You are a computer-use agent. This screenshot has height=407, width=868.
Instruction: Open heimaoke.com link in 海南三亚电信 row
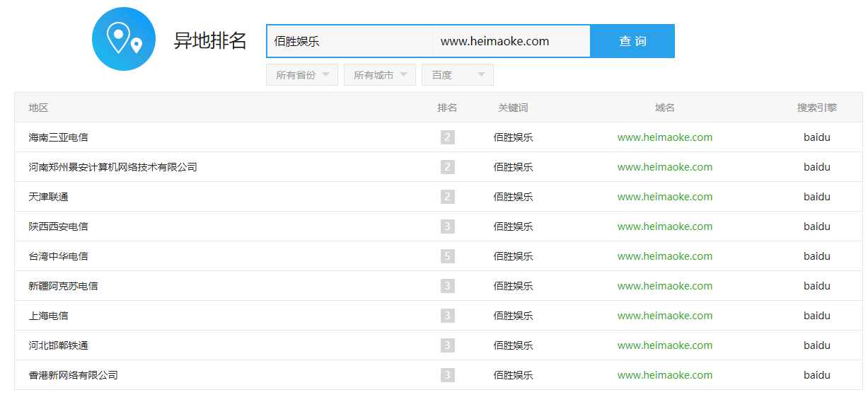pyautogui.click(x=665, y=137)
